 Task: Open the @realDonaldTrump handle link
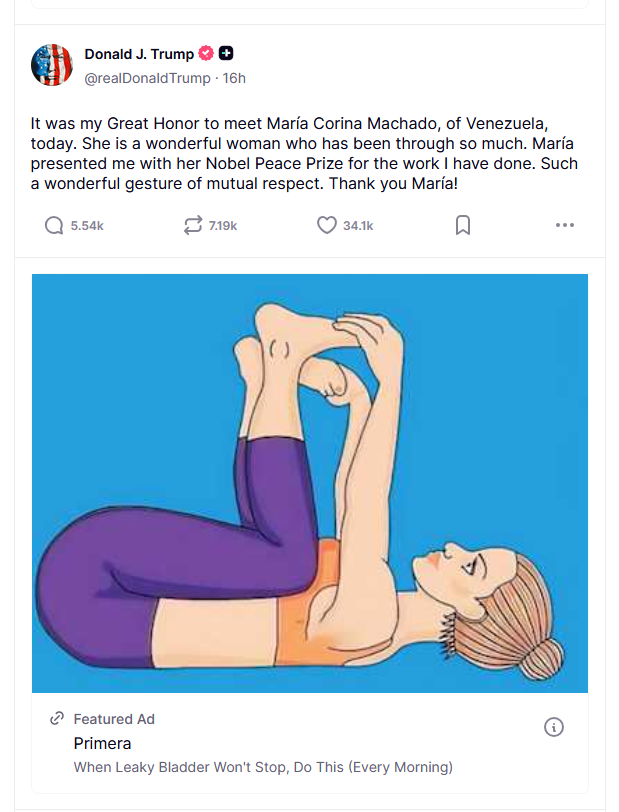pos(147,78)
